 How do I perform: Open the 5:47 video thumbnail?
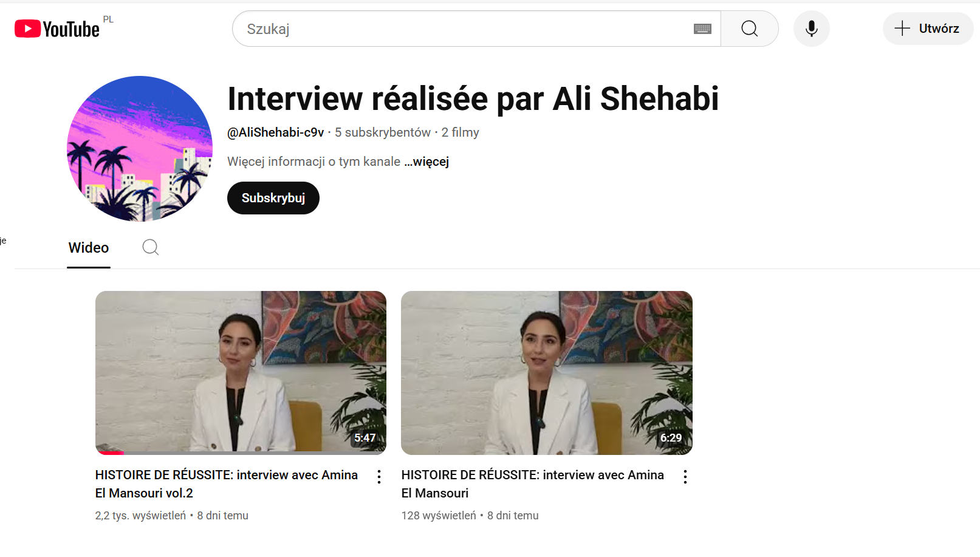point(241,372)
